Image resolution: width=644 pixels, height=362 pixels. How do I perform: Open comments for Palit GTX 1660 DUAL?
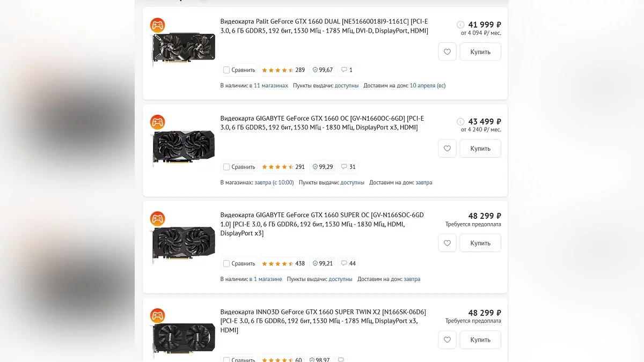point(346,70)
